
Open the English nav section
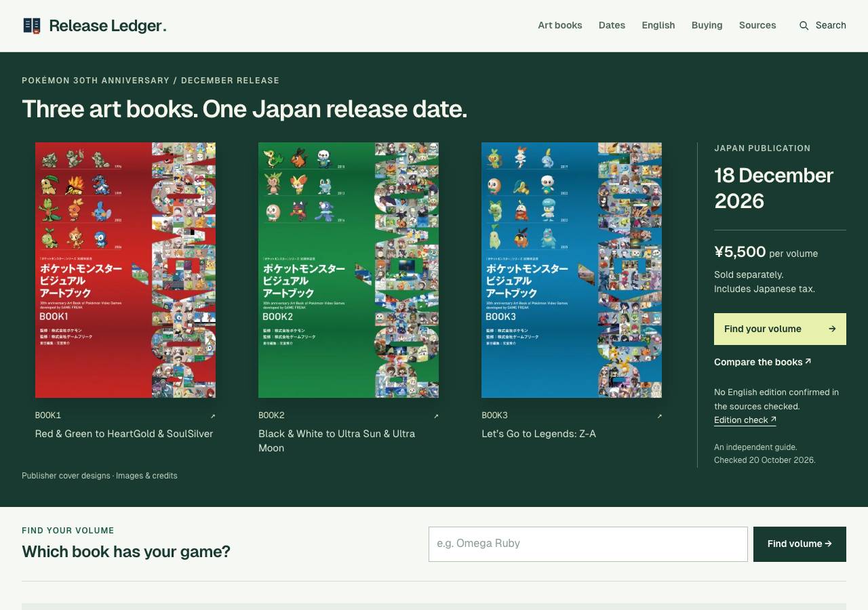(658, 25)
